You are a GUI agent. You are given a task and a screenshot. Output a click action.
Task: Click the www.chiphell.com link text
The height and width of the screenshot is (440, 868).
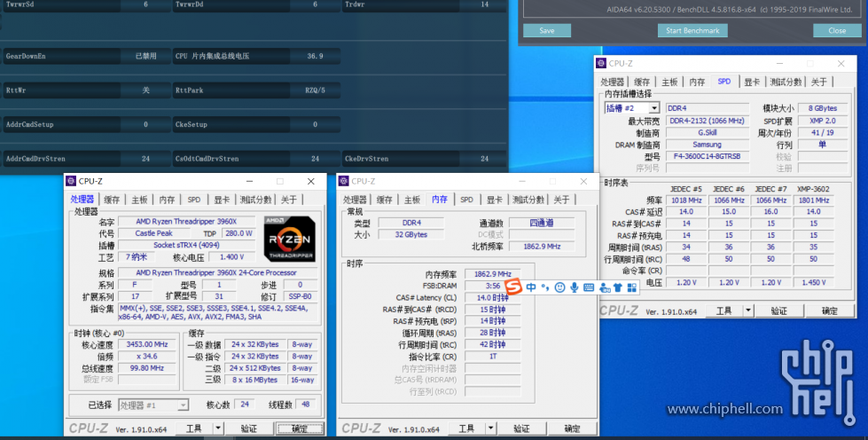[x=724, y=409]
